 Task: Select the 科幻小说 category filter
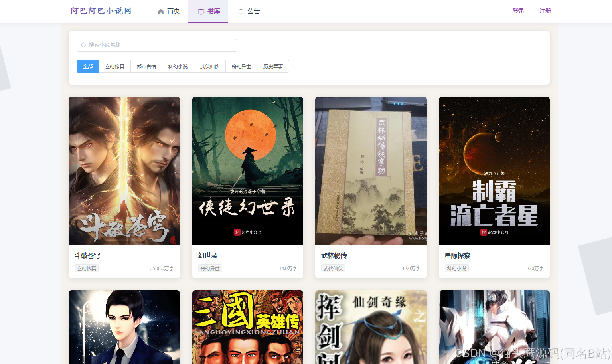[178, 66]
